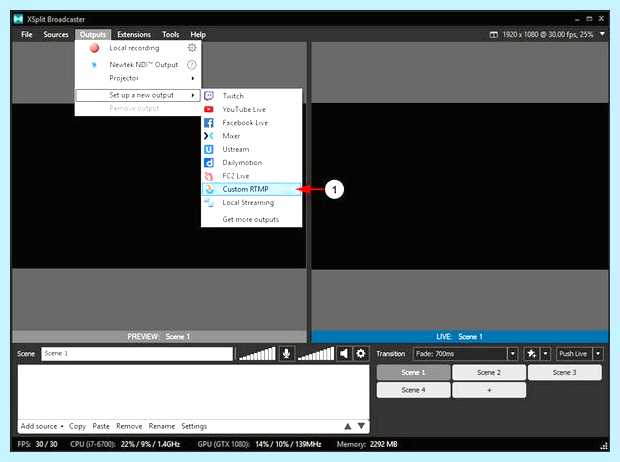The width and height of the screenshot is (620, 462).
Task: Open the Tools menu
Action: click(170, 35)
